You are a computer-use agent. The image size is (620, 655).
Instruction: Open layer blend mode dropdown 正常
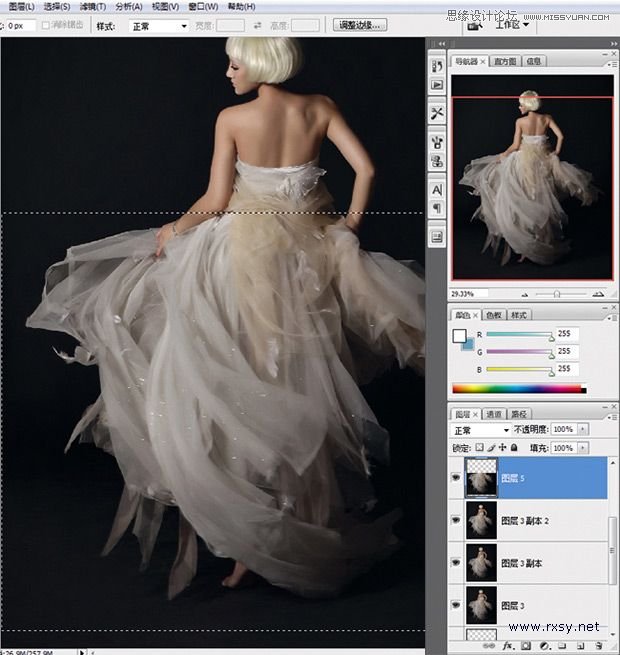(x=481, y=430)
